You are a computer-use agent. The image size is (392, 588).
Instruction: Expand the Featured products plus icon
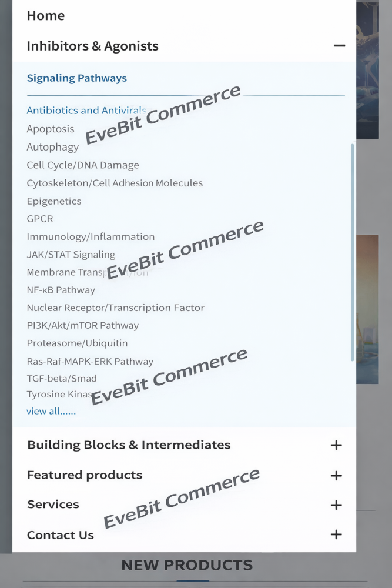(x=336, y=475)
